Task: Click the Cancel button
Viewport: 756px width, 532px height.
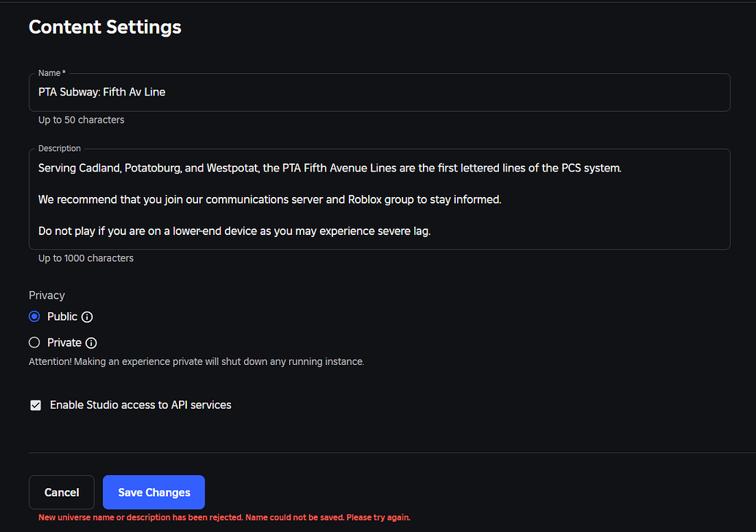Action: click(x=61, y=492)
